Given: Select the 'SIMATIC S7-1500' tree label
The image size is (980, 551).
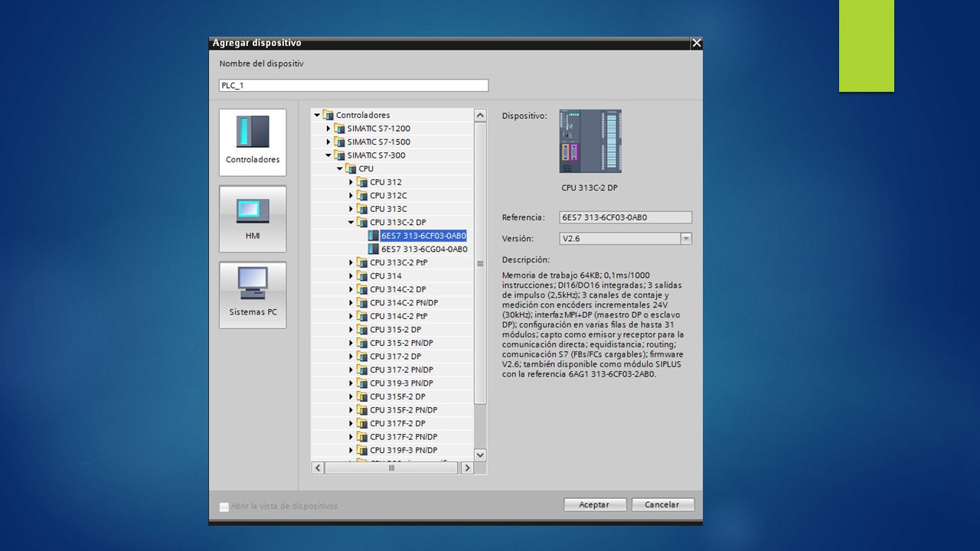Looking at the screenshot, I should 378,142.
